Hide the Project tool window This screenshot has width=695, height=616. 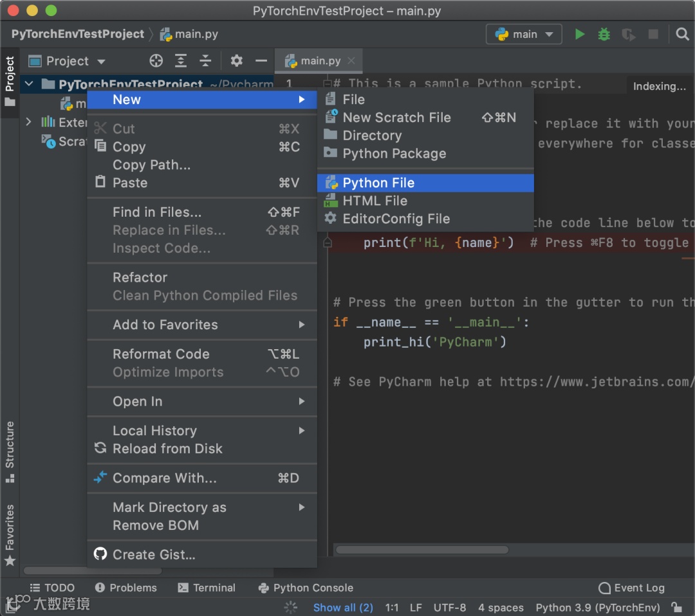click(261, 61)
